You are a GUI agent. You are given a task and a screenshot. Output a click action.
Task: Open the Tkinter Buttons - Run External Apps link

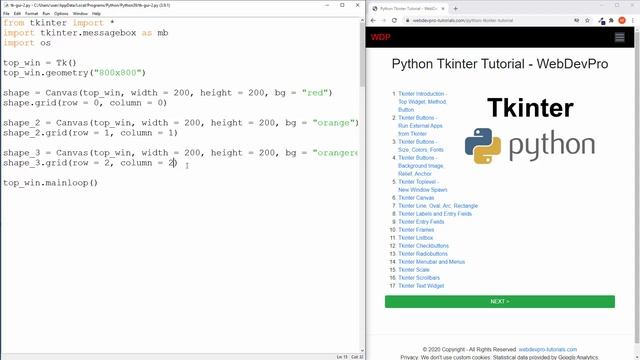(420, 126)
